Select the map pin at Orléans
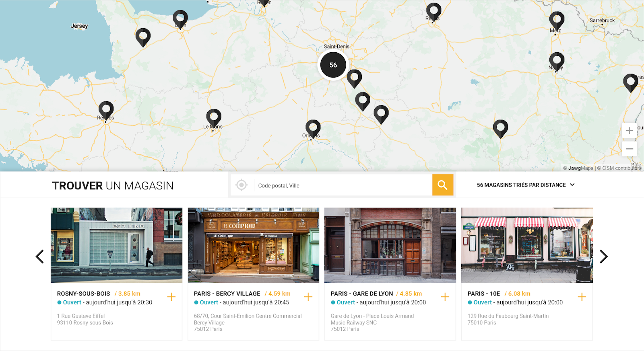This screenshot has height=351, width=644. point(313,129)
